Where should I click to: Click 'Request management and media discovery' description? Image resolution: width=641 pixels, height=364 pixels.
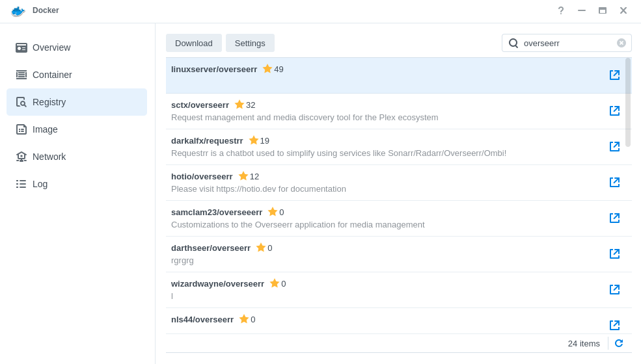305,117
